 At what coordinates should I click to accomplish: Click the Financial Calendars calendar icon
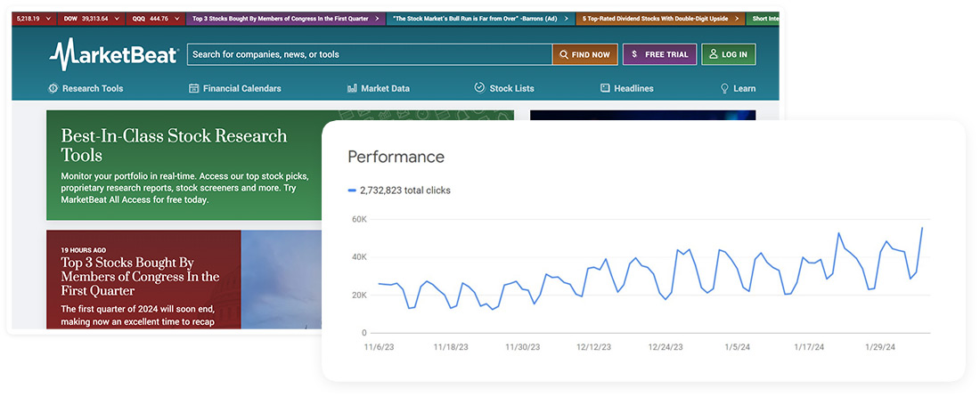point(193,88)
